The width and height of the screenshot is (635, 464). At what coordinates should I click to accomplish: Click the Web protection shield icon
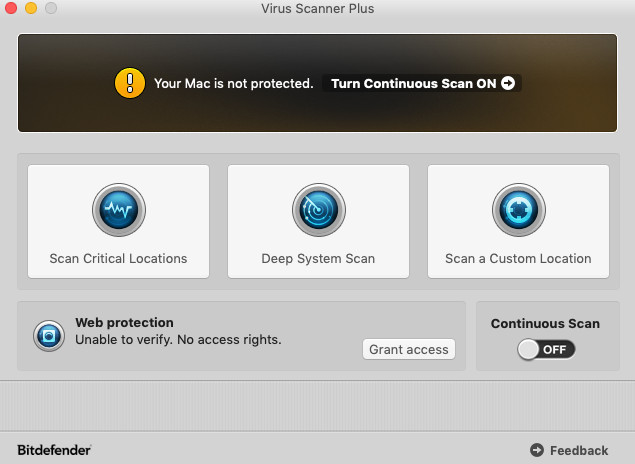(x=48, y=335)
